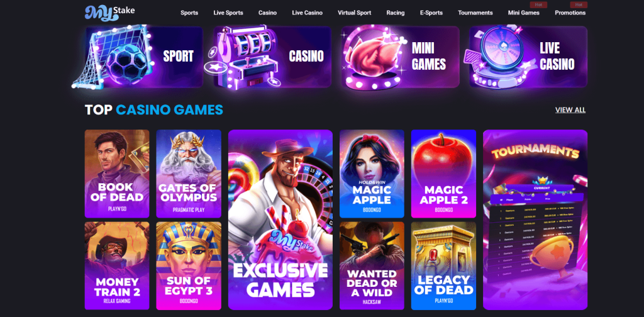Open the Tournaments leaderboard card
This screenshot has width=644, height=317.
coord(535,220)
